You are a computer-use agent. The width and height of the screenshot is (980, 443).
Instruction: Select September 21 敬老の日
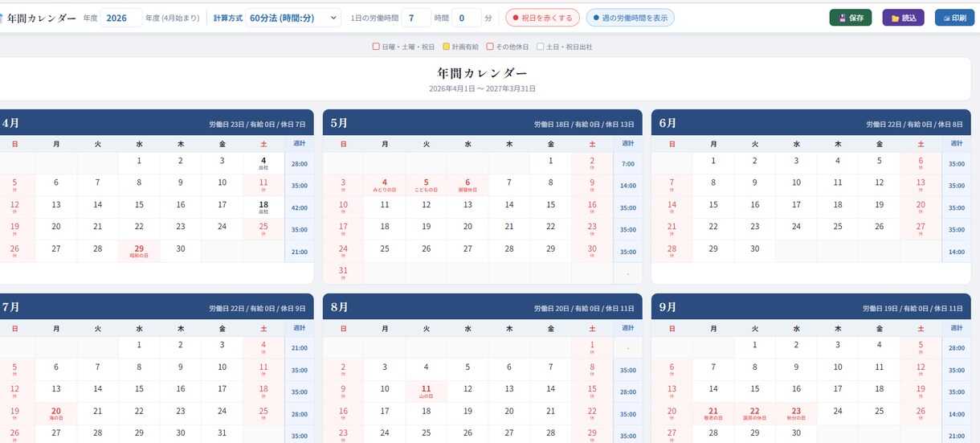click(713, 413)
